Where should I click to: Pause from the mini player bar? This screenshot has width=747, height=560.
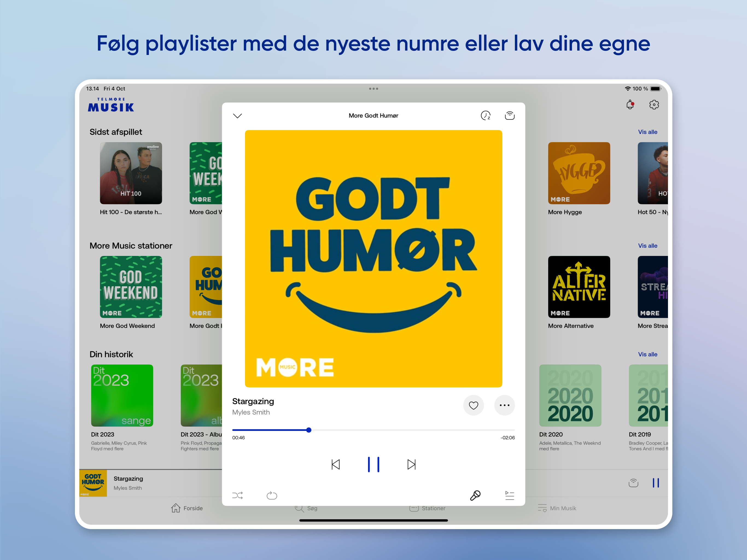point(655,483)
